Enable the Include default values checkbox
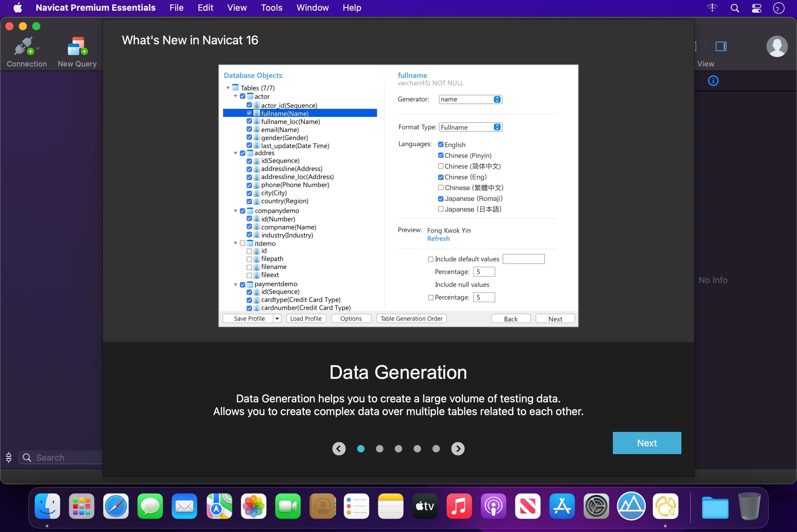Screen dimensions: 797x532 click(430, 259)
